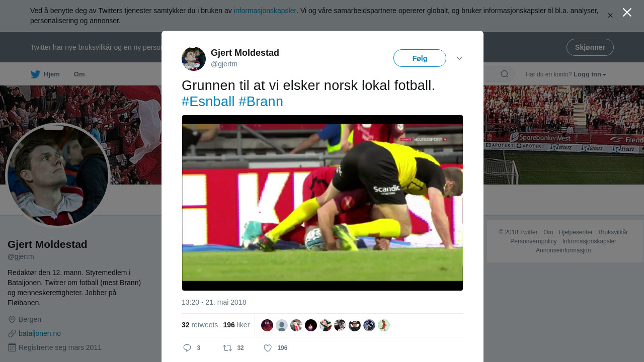
Task: Click the Skjønner button
Action: click(590, 47)
